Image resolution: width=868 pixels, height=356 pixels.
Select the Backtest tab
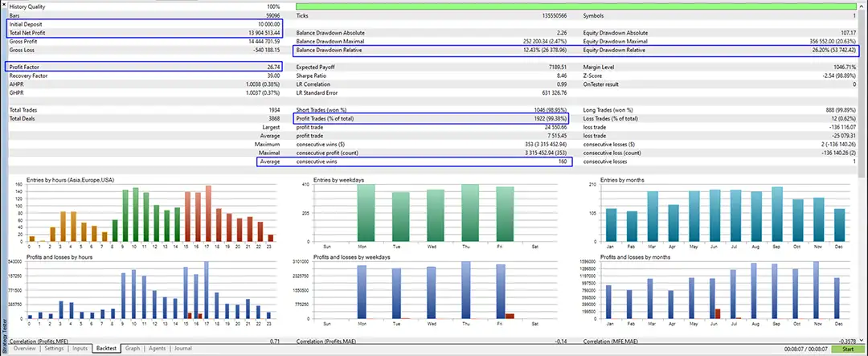click(106, 349)
